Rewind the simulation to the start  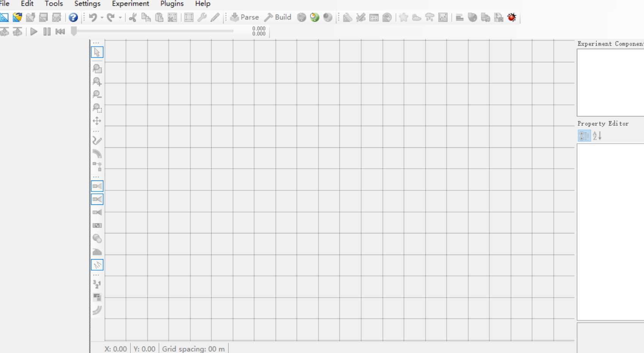pyautogui.click(x=60, y=32)
